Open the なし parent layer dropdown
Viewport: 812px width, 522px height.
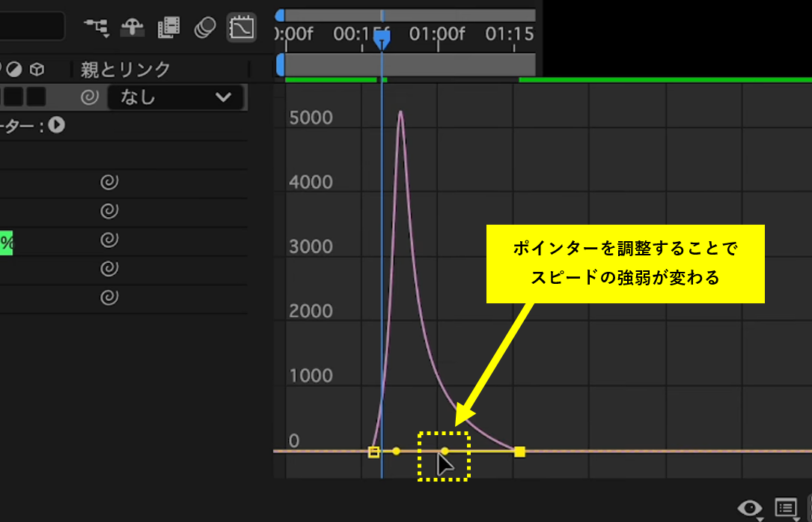[176, 97]
